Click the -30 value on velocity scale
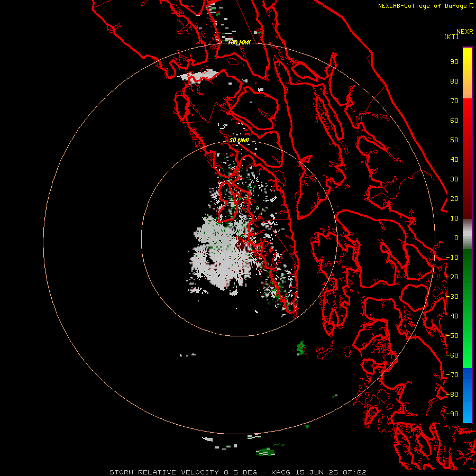The height and width of the screenshot is (476, 476). (x=452, y=297)
